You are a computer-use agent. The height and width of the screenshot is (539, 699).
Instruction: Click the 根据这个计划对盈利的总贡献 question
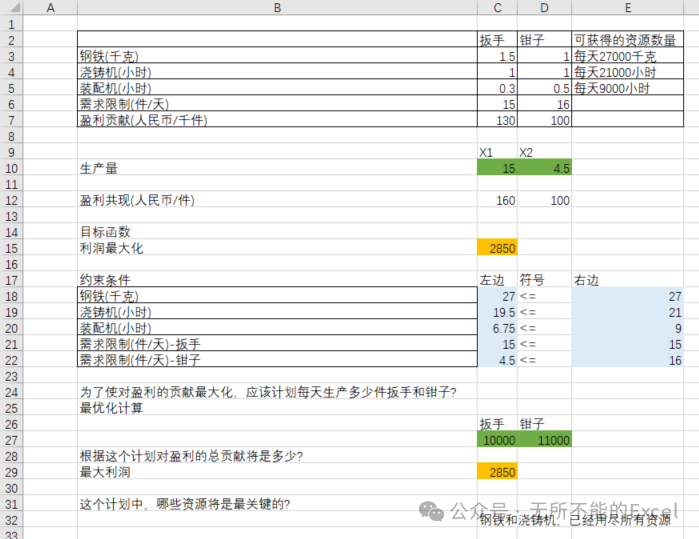[191, 456]
